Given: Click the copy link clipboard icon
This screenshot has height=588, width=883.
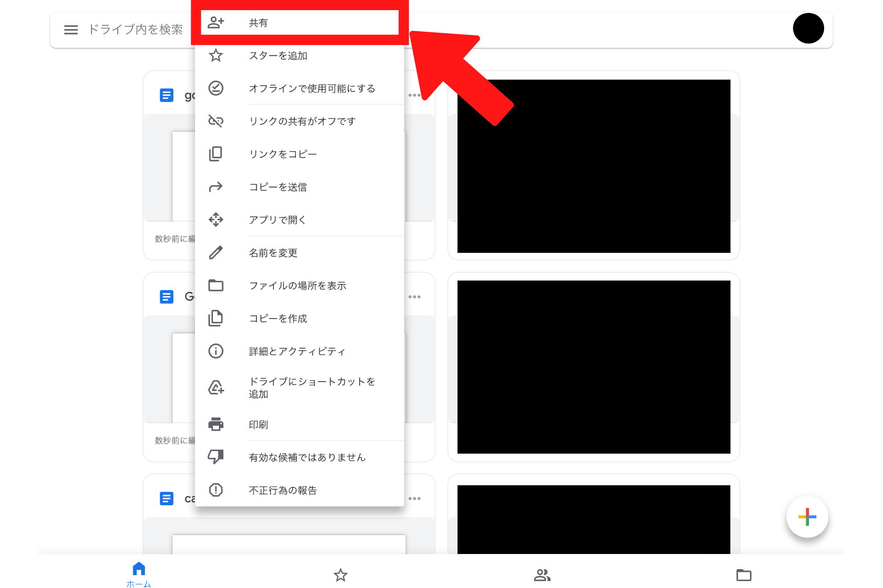Looking at the screenshot, I should click(x=216, y=154).
